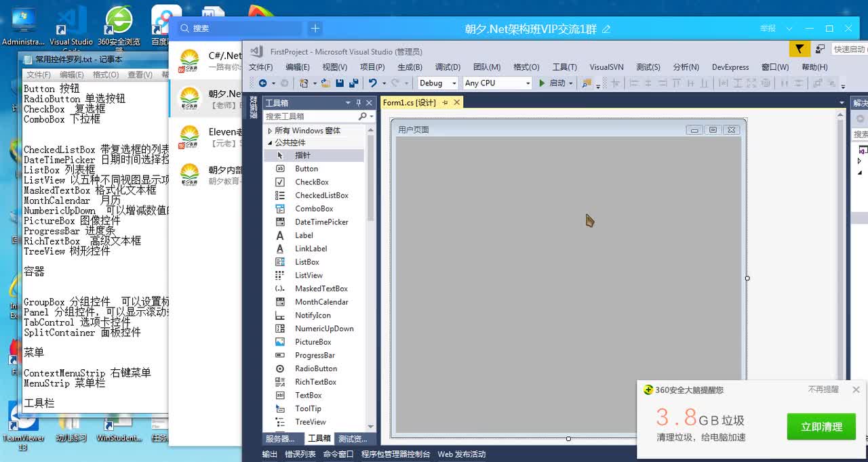Pick the ToolTip control in toolbox
This screenshot has width=868, height=462.
point(314,408)
